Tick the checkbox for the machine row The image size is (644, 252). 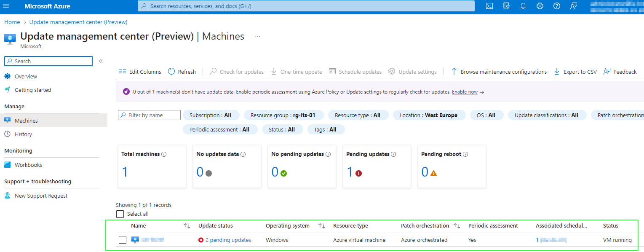(x=123, y=240)
